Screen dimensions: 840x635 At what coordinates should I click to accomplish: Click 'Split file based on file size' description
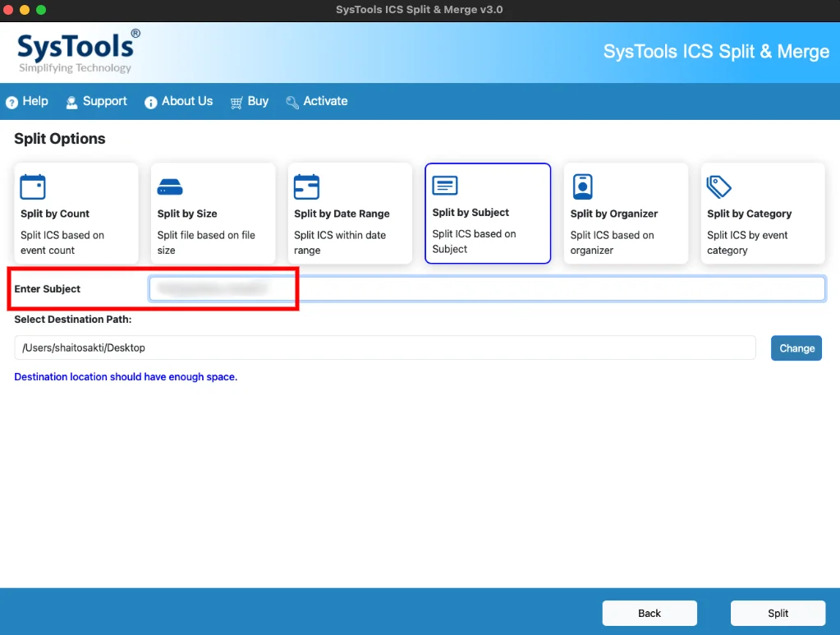point(206,243)
